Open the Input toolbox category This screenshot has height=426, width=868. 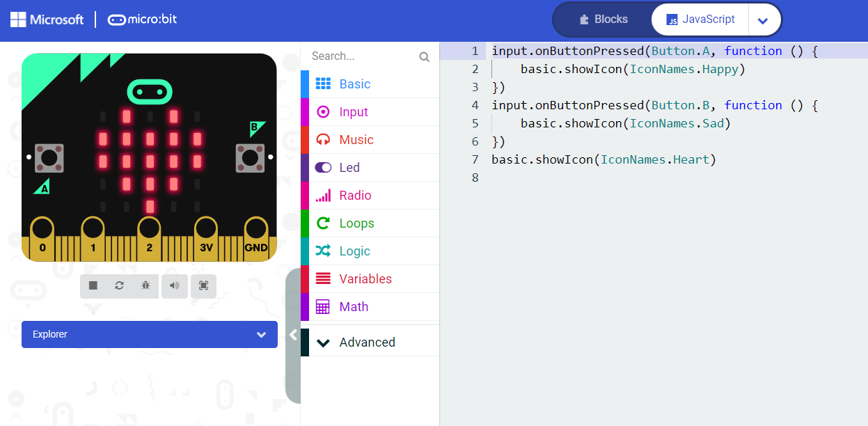(370, 112)
